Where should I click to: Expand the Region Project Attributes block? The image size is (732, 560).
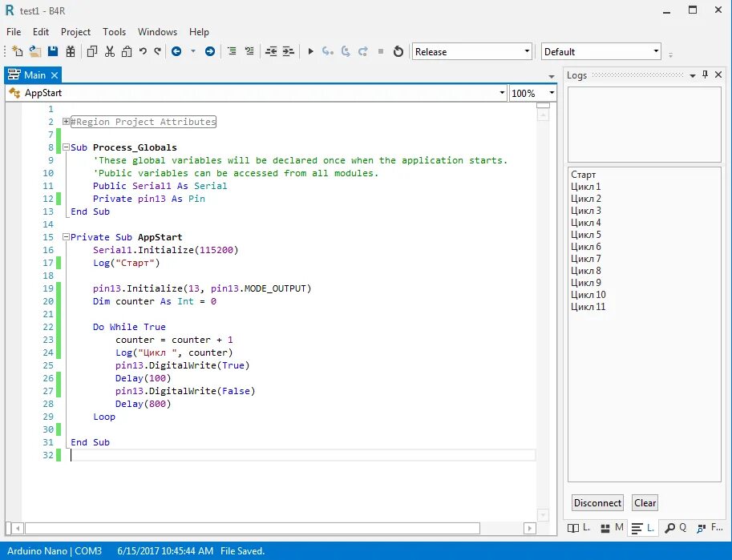click(x=67, y=122)
